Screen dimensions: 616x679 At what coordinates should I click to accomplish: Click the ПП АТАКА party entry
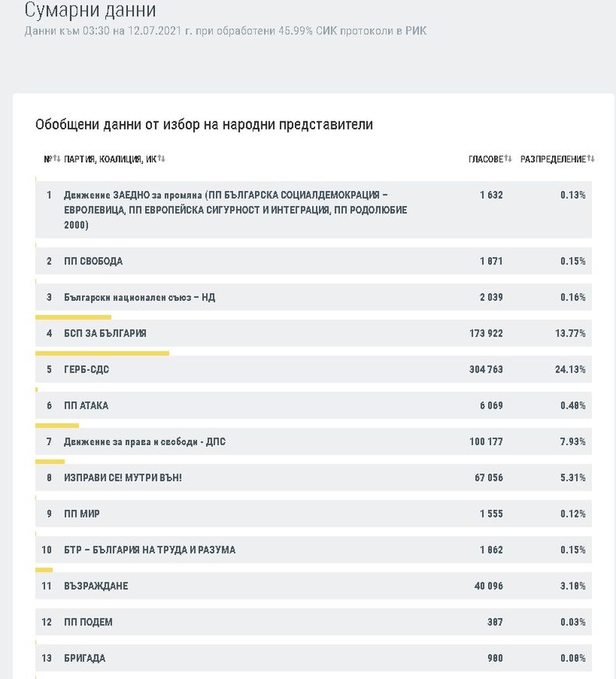(87, 406)
